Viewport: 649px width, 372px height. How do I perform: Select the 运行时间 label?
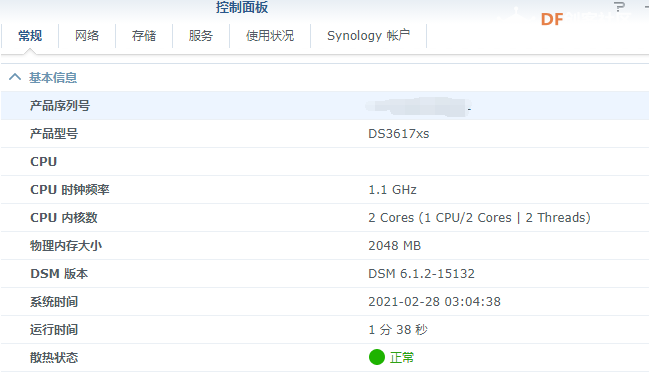pos(54,330)
